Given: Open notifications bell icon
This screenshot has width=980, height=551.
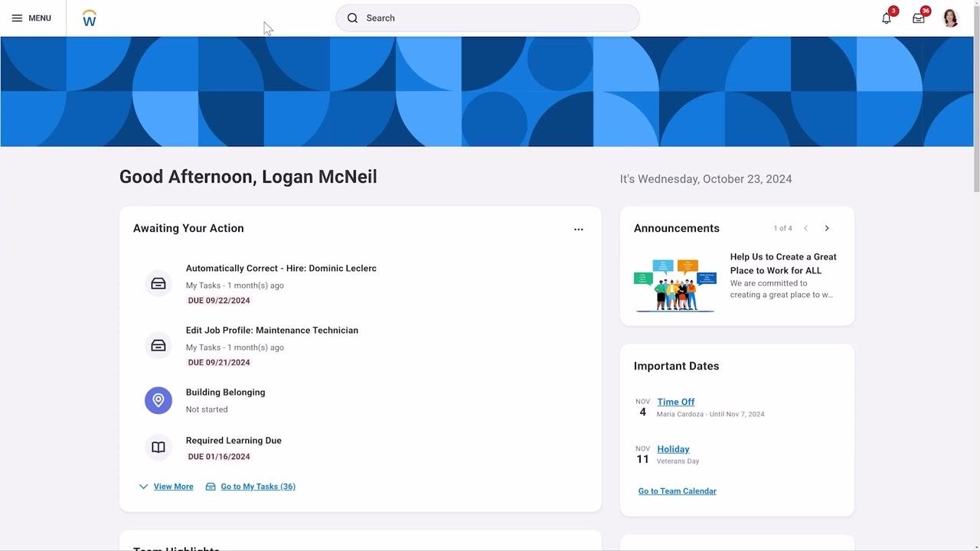Looking at the screenshot, I should (x=887, y=18).
